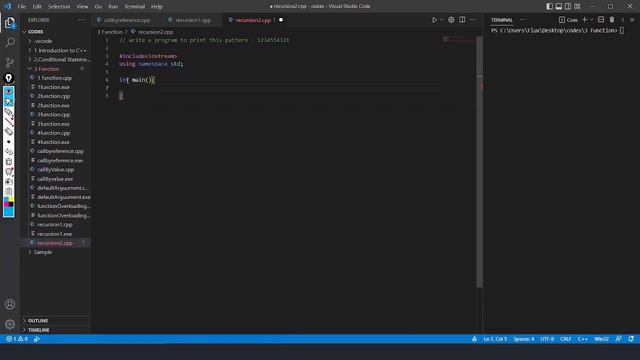The image size is (640, 360).
Task: Open terminal panel More Actions ellipsis
Action: [x=522, y=20]
